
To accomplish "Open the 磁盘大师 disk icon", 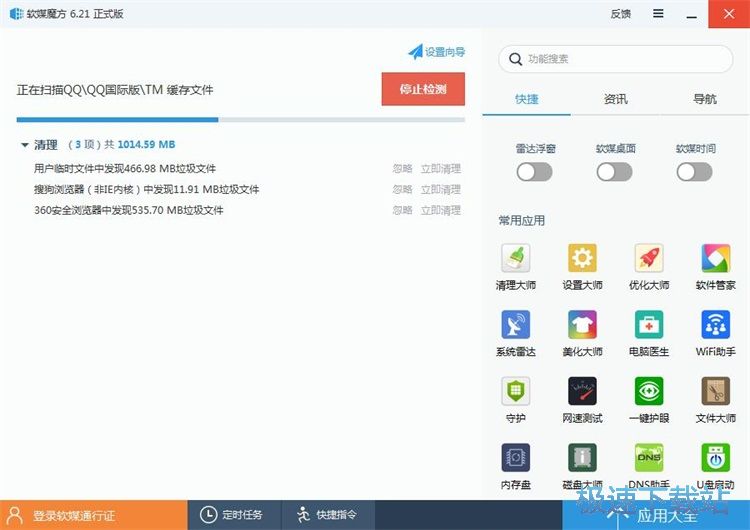I will (582, 458).
